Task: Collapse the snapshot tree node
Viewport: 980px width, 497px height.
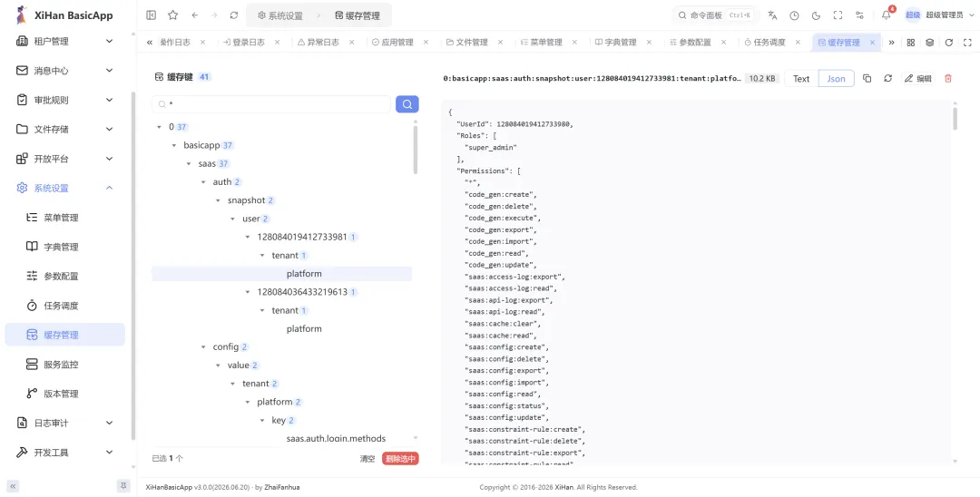Action: pos(218,200)
